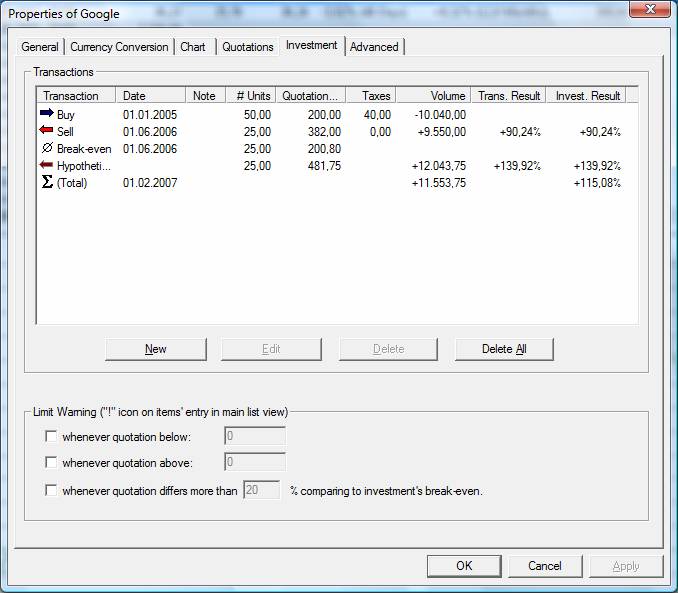This screenshot has height=593, width=678.
Task: Enable 'whenever quotation above' warning
Action: point(51,462)
